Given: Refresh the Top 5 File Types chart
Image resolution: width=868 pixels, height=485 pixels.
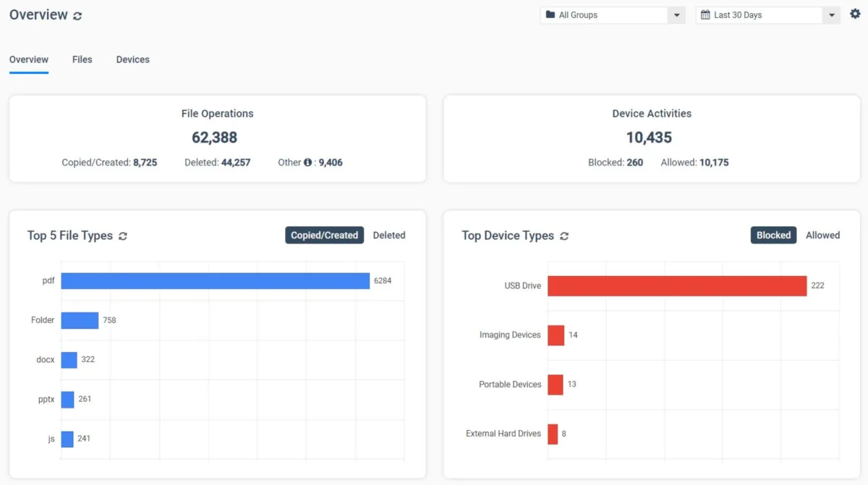Looking at the screenshot, I should (x=123, y=236).
